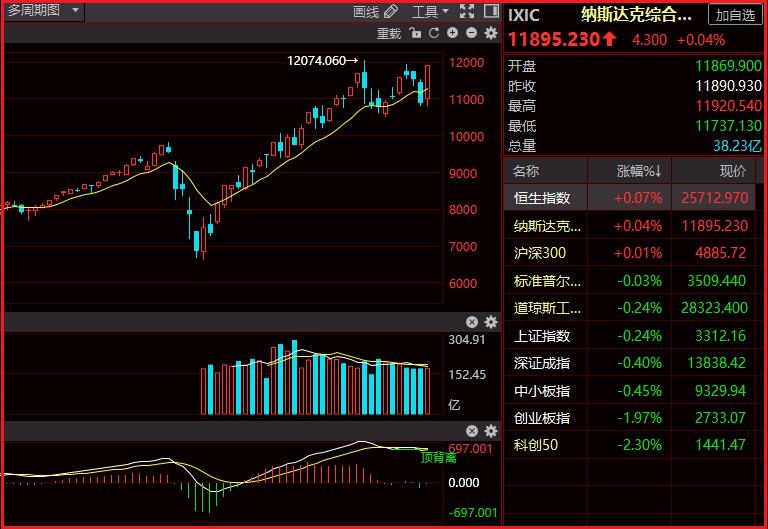Image resolution: width=768 pixels, height=529 pixels.
Task: Select the 画线 drawing pencil tool
Action: point(376,11)
